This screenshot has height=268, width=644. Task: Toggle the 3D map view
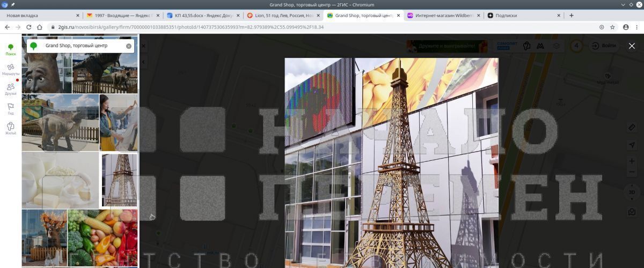pos(632,192)
